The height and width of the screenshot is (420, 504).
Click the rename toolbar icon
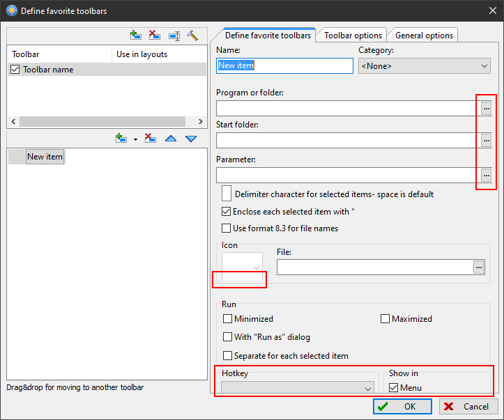(174, 36)
